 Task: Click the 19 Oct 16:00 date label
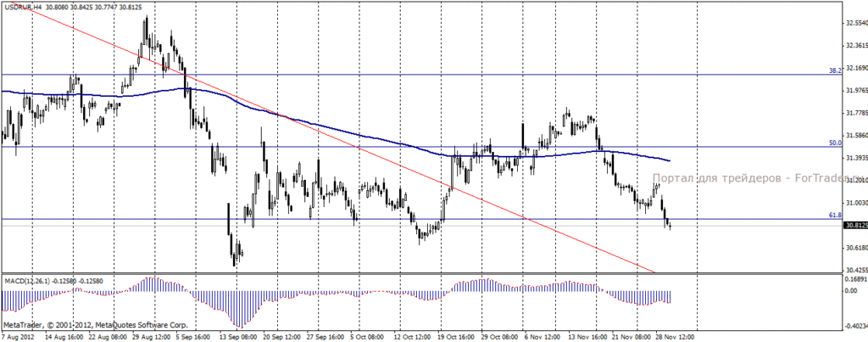[456, 336]
